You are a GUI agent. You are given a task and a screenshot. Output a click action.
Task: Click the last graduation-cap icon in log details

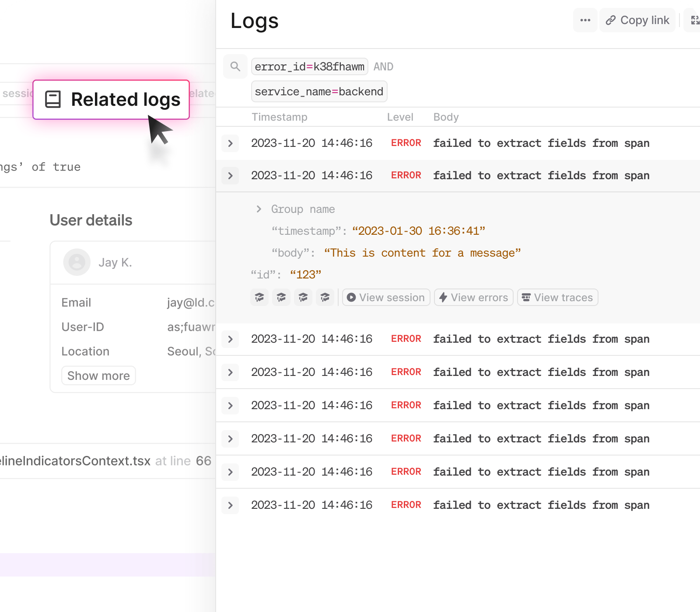pyautogui.click(x=325, y=298)
